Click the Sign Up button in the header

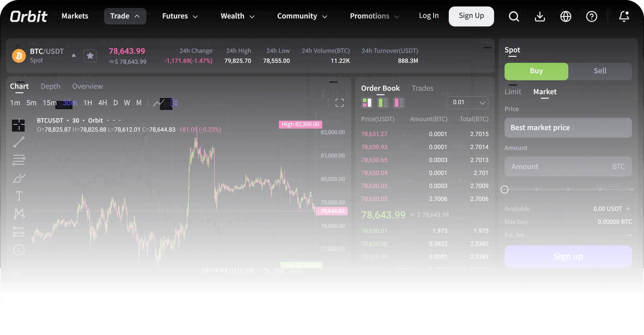pos(471,17)
